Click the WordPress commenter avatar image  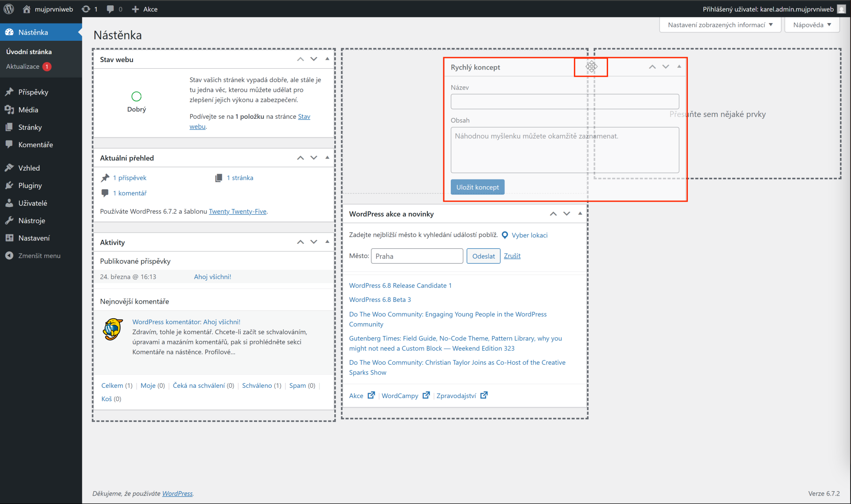click(x=113, y=329)
